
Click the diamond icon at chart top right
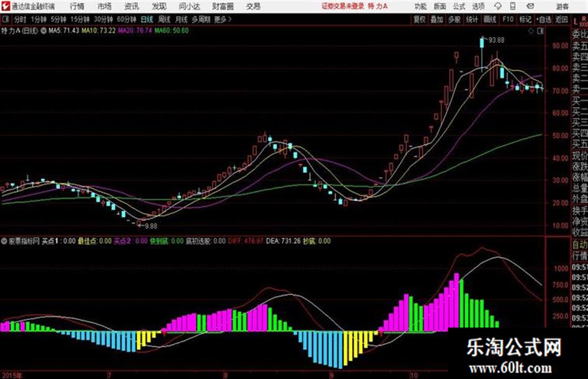pos(531,31)
